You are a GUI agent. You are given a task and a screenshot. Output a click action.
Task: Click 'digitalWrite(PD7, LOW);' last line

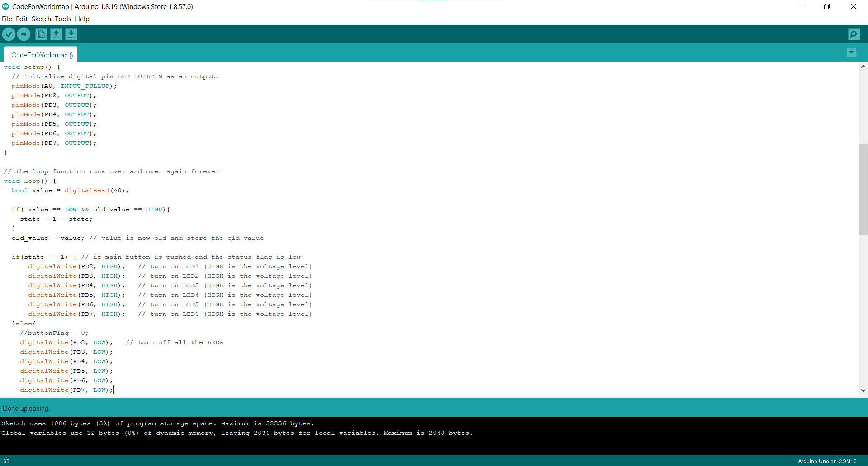pyautogui.click(x=66, y=390)
